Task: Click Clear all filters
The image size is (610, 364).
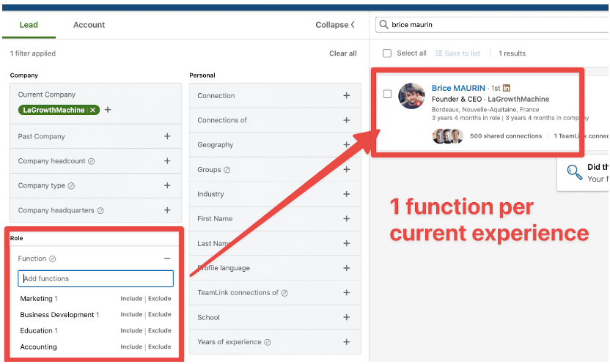Action: point(342,53)
